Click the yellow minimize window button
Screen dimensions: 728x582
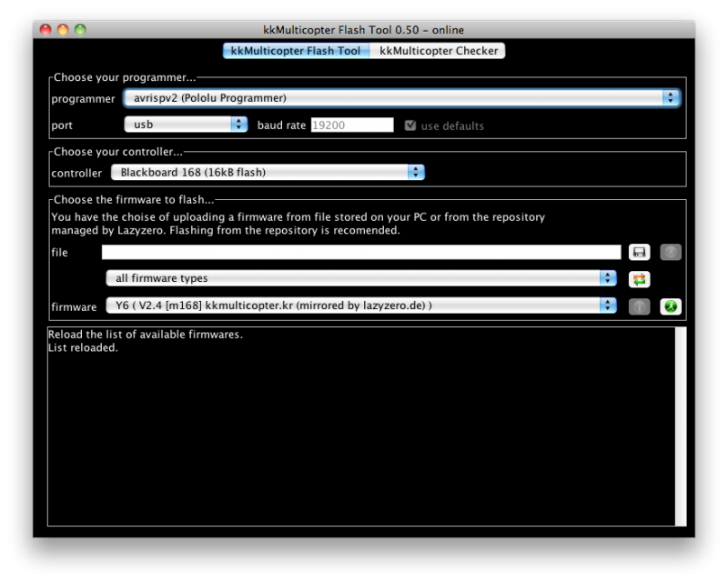63,30
